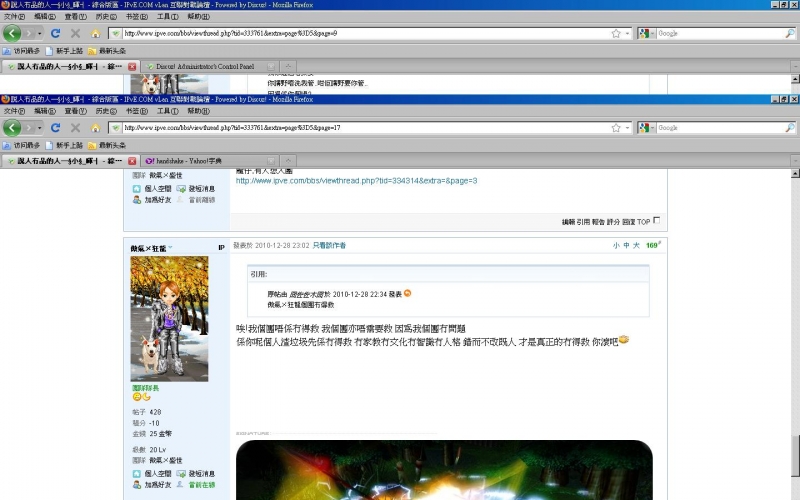
Task: Close the Discuz! Administrator's Control Panel tab
Action: click(x=271, y=66)
